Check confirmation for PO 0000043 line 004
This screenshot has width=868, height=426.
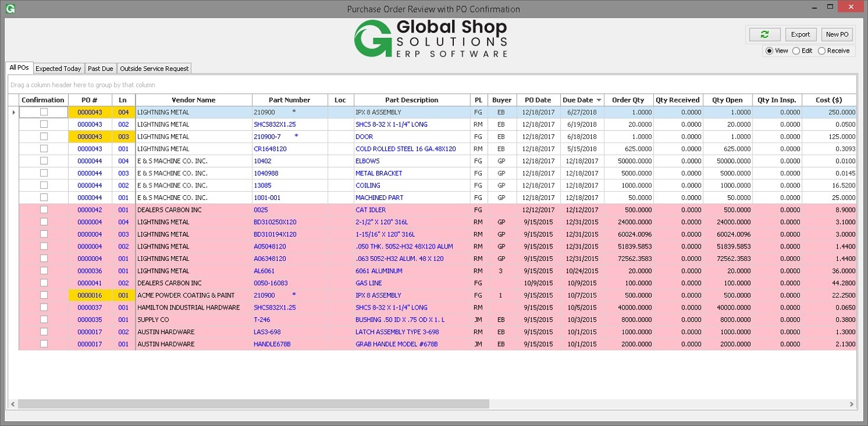[x=43, y=112]
